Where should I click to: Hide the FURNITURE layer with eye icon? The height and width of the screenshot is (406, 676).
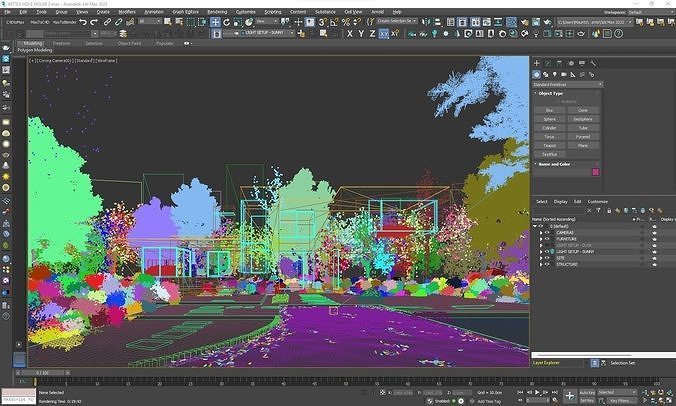click(x=547, y=239)
